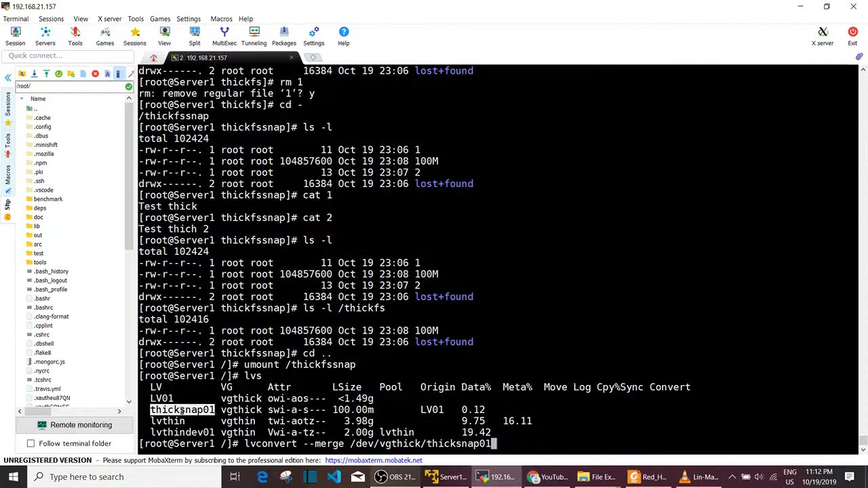The image size is (868, 488).
Task: Click the SFTP red delete icon
Action: pyautogui.click(x=95, y=73)
